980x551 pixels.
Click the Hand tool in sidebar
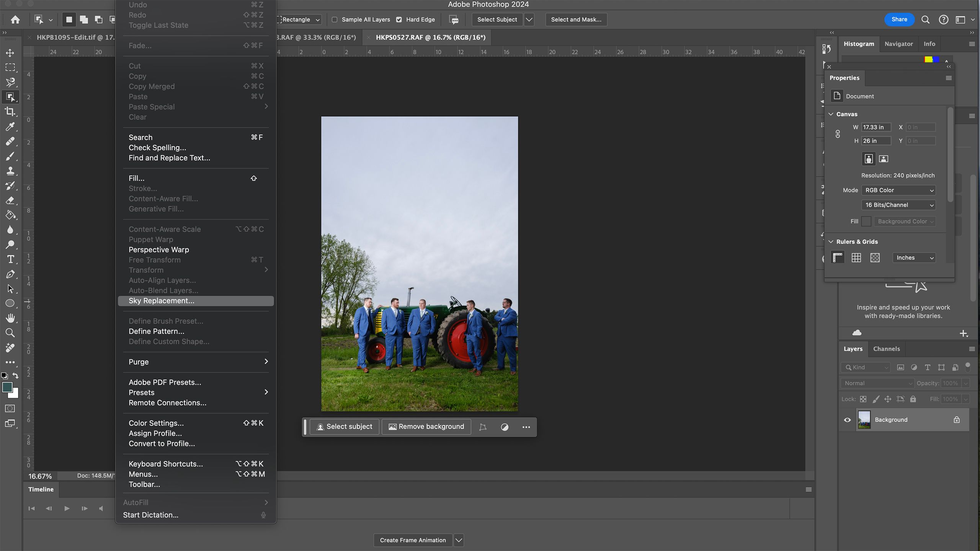[x=10, y=318]
